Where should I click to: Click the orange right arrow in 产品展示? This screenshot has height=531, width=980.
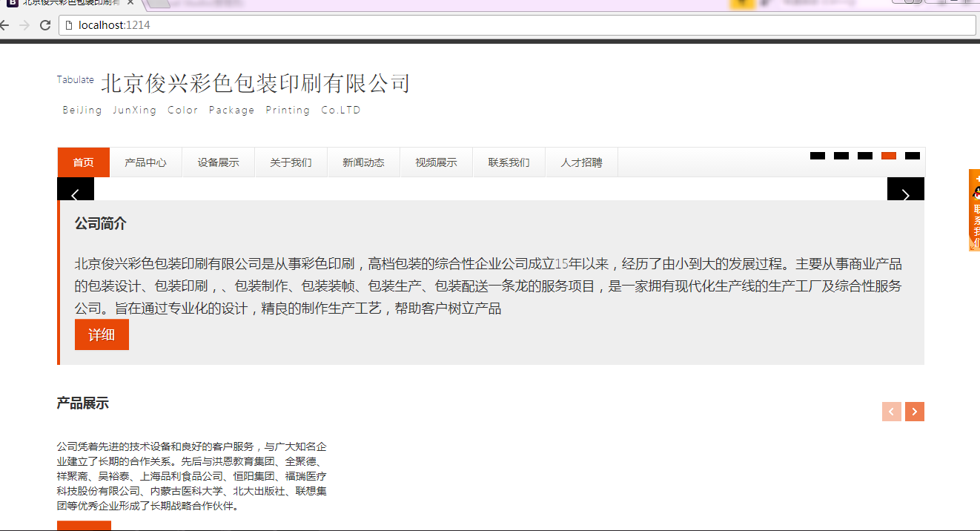pos(915,412)
